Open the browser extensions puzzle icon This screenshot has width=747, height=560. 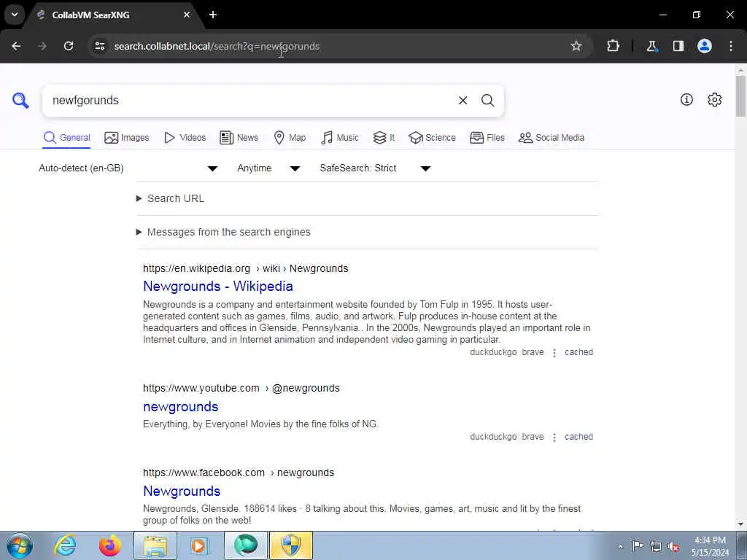[x=613, y=46]
